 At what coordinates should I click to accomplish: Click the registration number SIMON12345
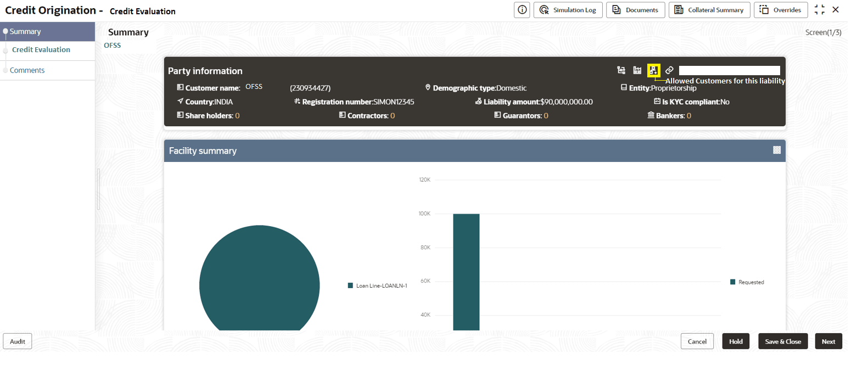394,102
